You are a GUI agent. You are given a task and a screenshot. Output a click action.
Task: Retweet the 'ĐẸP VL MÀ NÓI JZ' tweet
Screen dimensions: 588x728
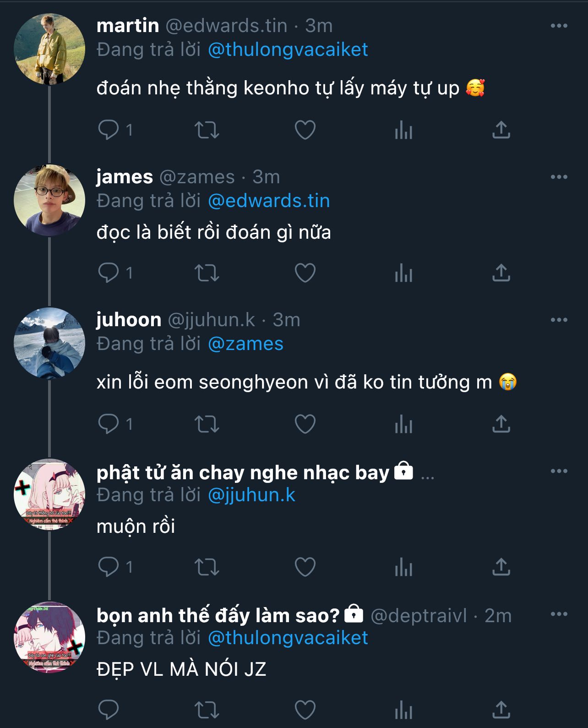click(207, 710)
